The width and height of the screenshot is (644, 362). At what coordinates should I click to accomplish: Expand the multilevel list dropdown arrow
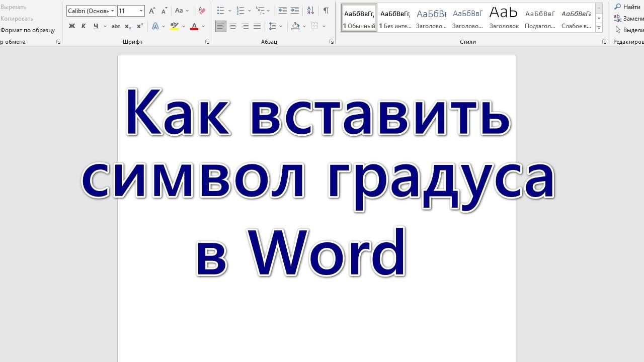[268, 11]
